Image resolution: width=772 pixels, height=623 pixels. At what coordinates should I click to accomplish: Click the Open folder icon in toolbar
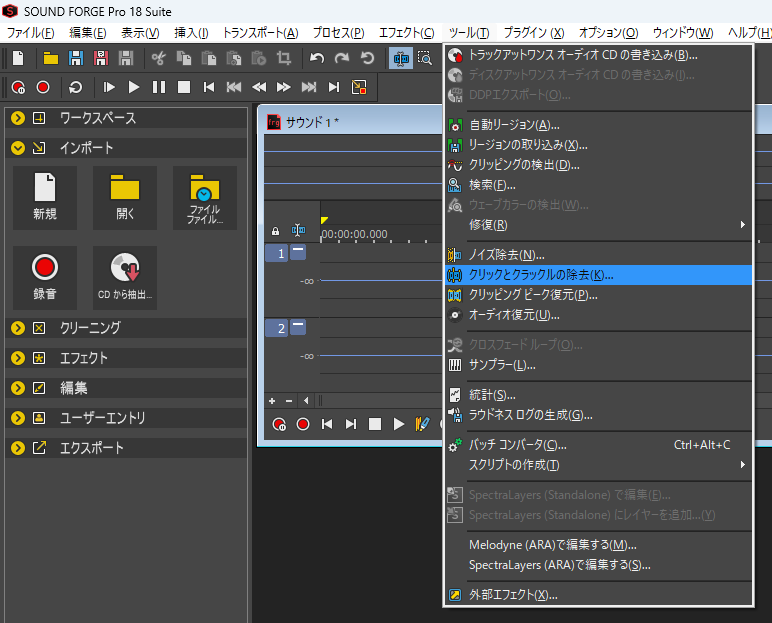point(51,58)
